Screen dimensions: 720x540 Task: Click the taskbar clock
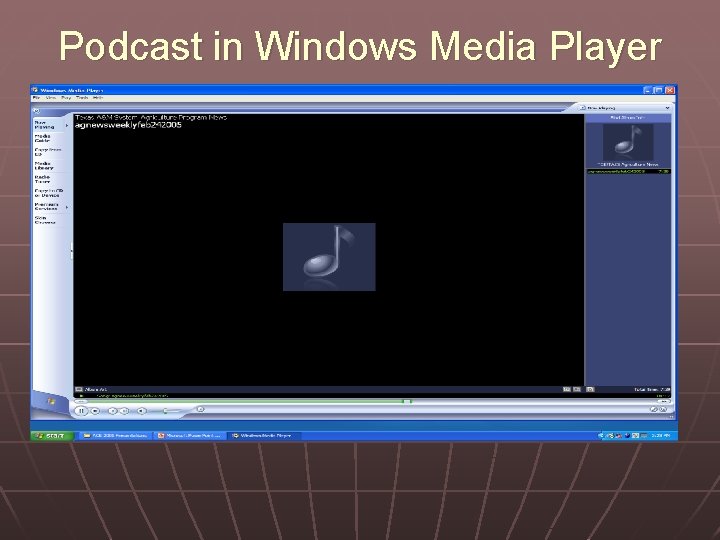661,435
